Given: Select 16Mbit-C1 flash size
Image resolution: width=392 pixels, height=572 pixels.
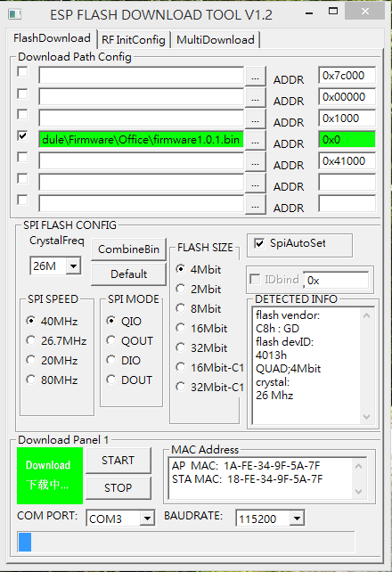Looking at the screenshot, I should tap(181, 367).
